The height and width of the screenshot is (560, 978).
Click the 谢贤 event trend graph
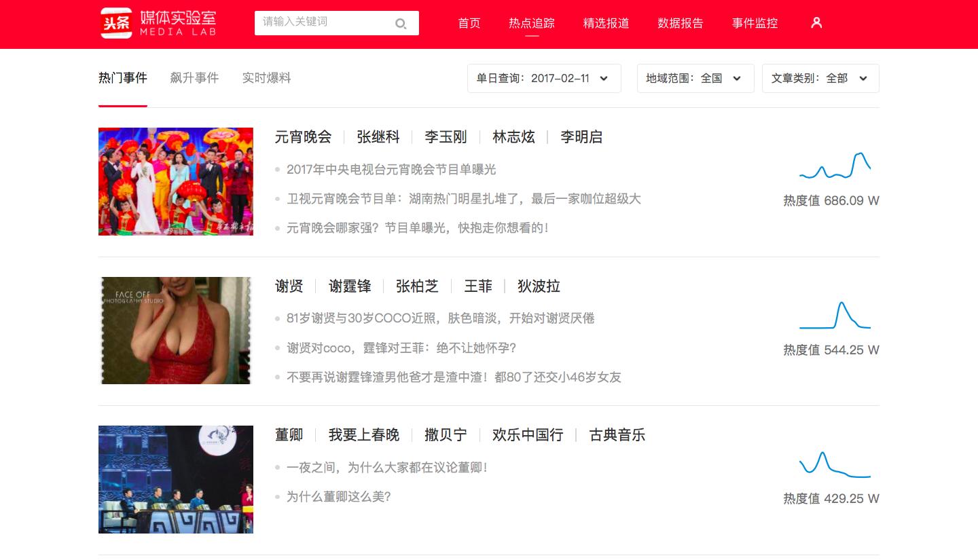[835, 314]
